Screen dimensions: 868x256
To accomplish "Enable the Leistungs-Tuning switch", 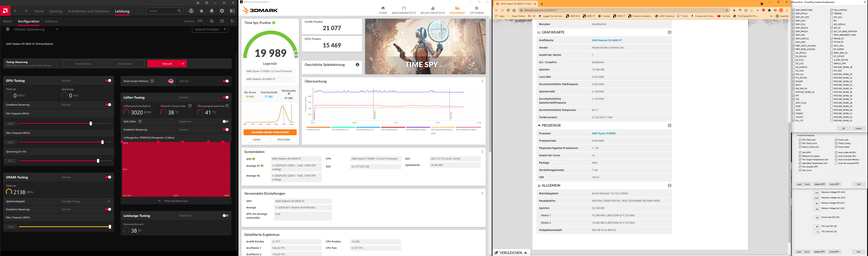I will (225, 216).
